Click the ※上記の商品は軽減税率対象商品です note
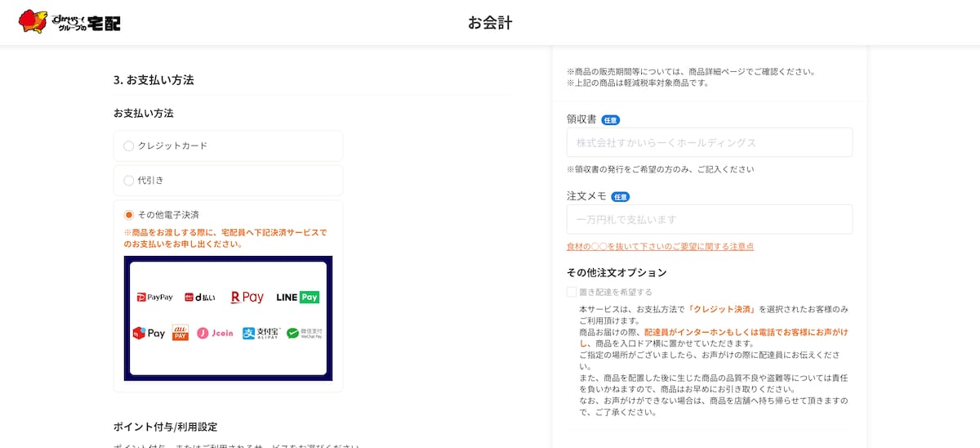Screen dimensions: 980x448 coord(638,83)
